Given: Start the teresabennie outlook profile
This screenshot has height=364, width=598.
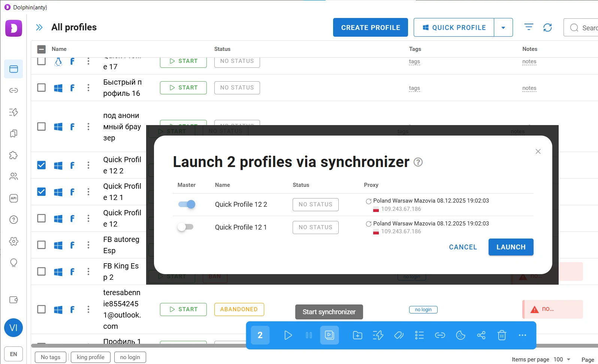Looking at the screenshot, I should pos(183,309).
